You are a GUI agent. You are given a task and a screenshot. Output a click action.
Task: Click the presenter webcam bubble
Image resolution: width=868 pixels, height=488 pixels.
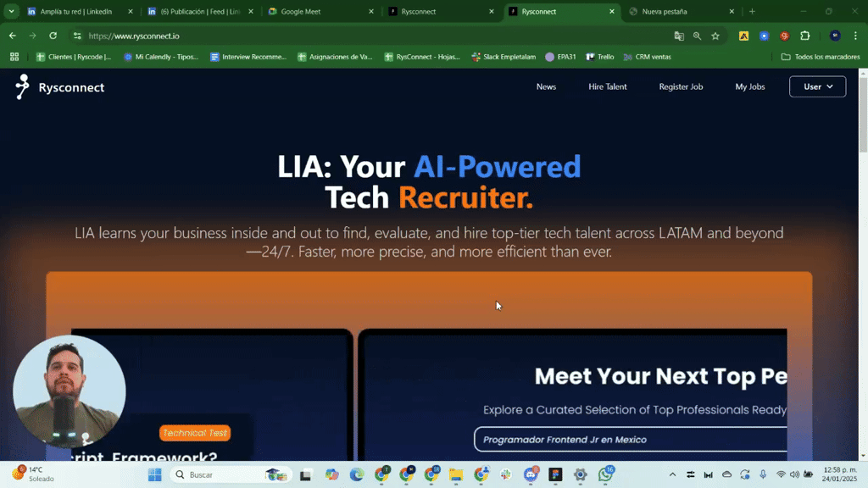(x=70, y=391)
